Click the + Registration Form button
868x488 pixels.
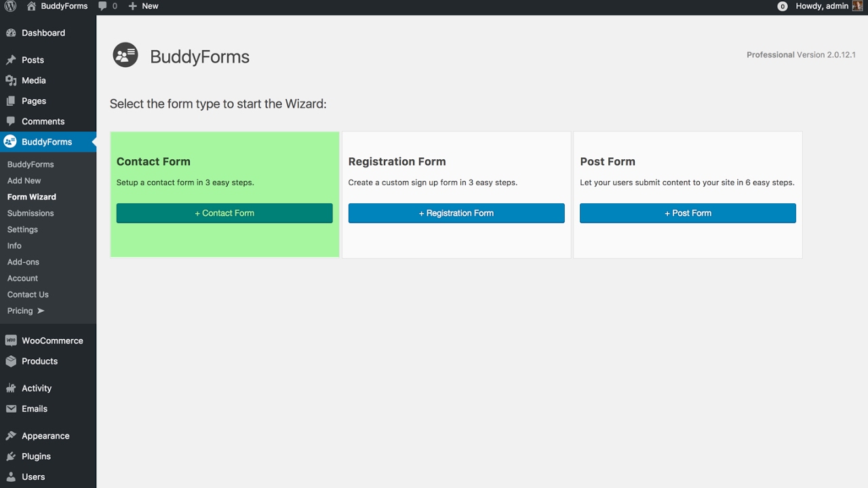pyautogui.click(x=456, y=213)
